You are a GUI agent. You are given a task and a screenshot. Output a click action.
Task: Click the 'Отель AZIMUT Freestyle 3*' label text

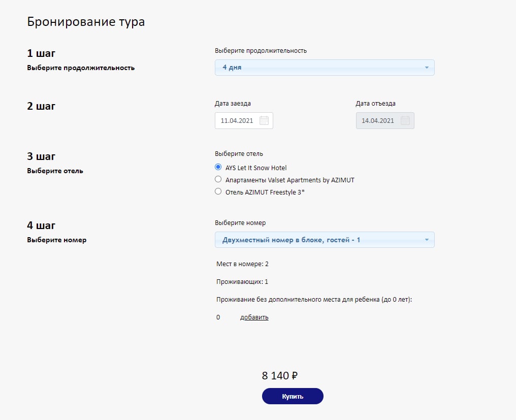tap(265, 192)
